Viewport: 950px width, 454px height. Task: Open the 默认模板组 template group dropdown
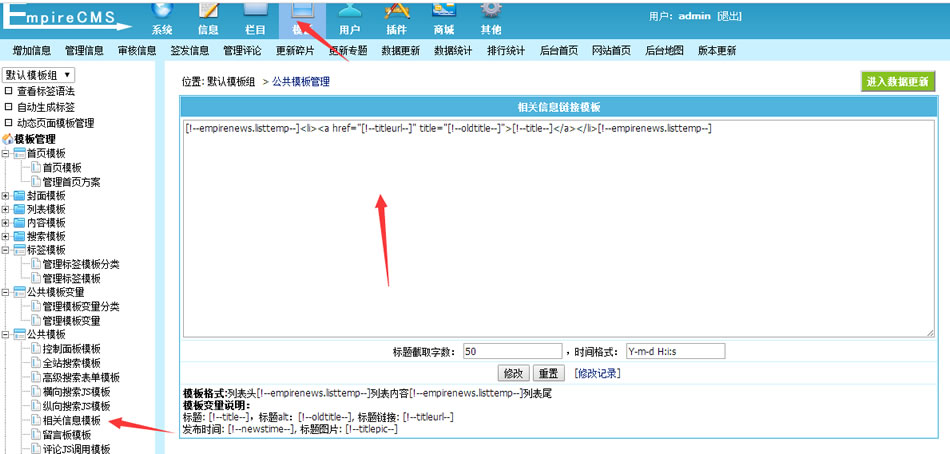pos(39,75)
